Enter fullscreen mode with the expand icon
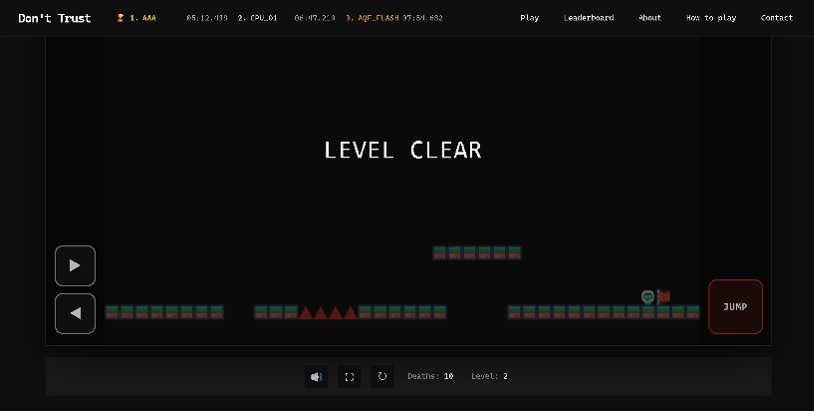 [x=349, y=377]
